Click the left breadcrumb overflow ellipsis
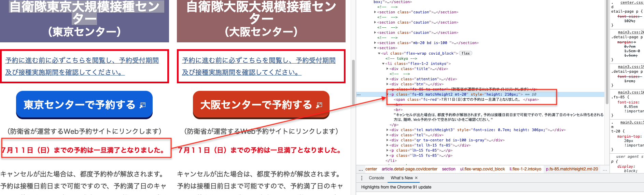The height and width of the screenshot is (195, 644). (x=361, y=169)
